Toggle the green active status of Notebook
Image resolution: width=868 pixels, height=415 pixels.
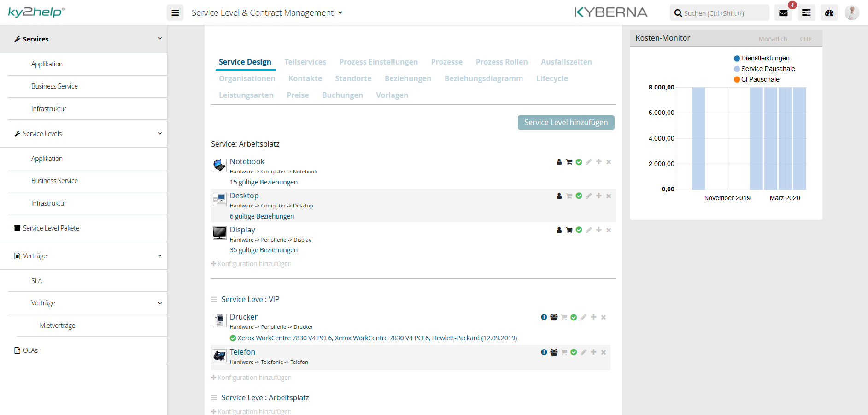[x=579, y=162]
